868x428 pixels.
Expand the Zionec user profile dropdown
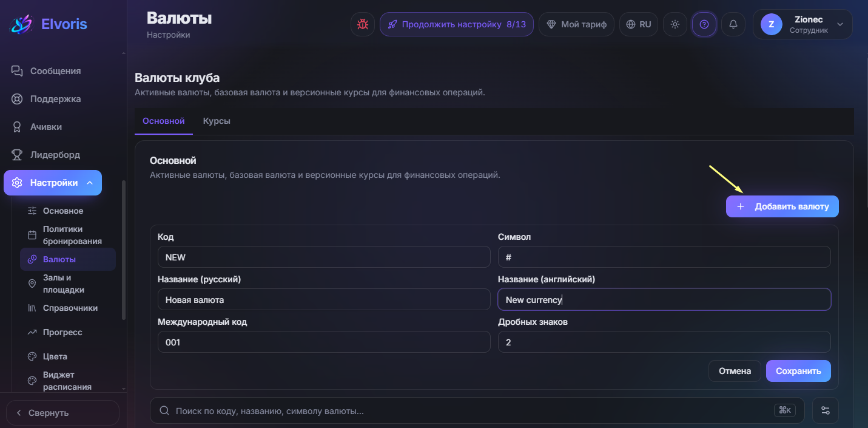click(x=802, y=24)
